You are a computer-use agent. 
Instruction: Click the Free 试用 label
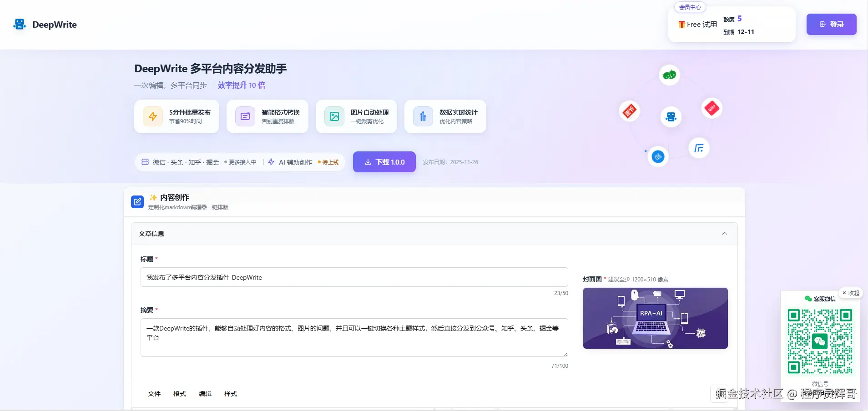702,25
